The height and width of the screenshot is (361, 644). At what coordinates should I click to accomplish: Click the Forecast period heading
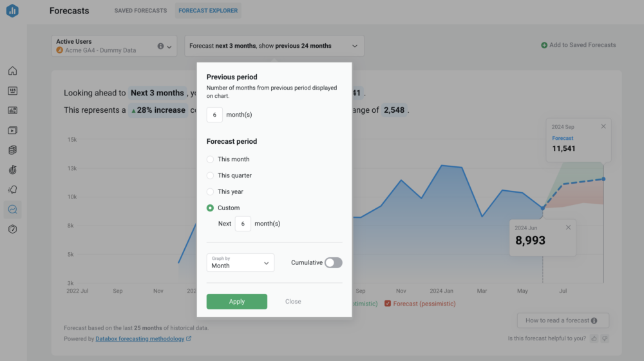232,141
